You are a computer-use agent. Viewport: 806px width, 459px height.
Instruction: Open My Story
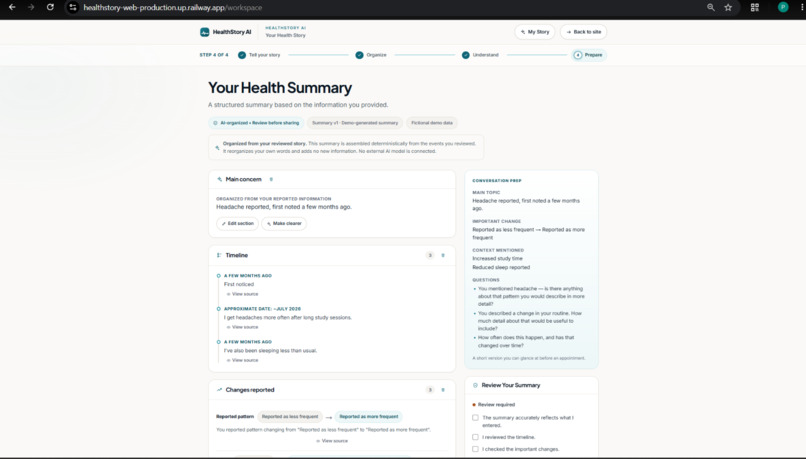pos(535,32)
